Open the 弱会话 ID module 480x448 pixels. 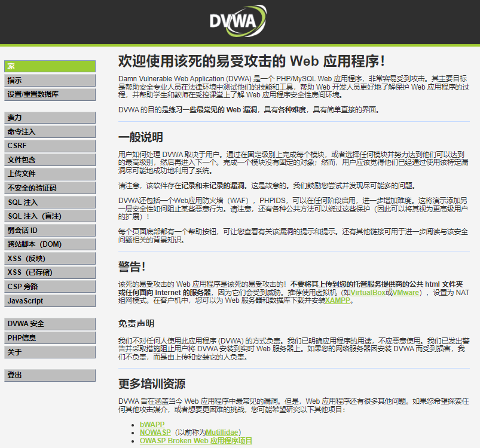coord(50,230)
